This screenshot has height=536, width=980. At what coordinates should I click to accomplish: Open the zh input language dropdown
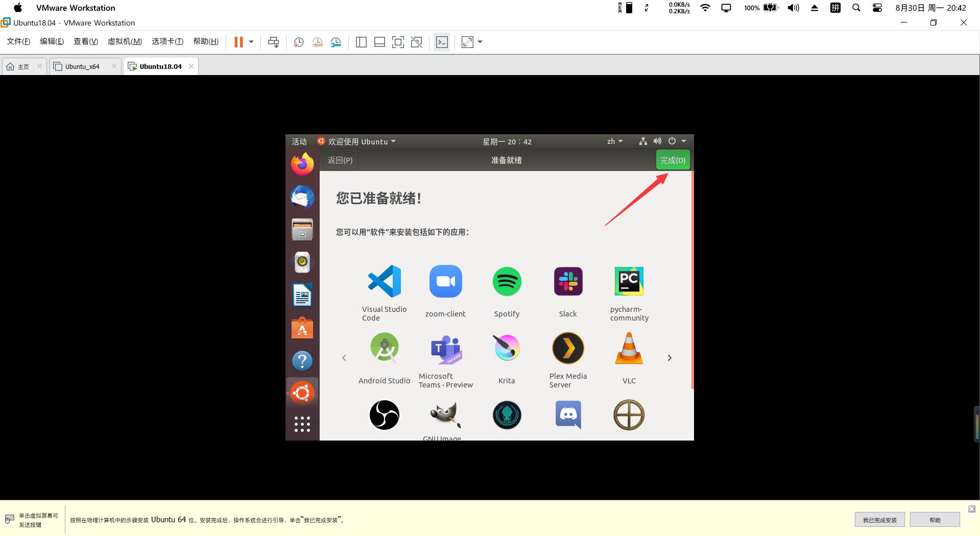615,141
